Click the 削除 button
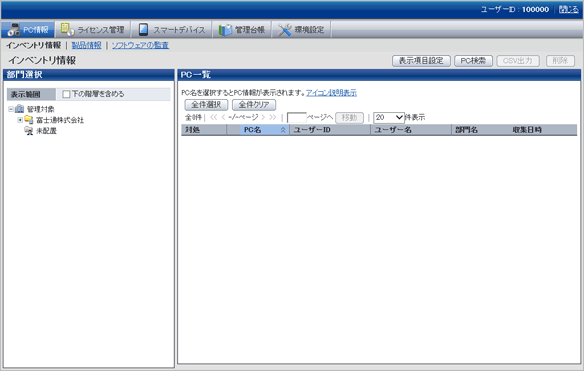This screenshot has width=584, height=371. pyautogui.click(x=561, y=61)
